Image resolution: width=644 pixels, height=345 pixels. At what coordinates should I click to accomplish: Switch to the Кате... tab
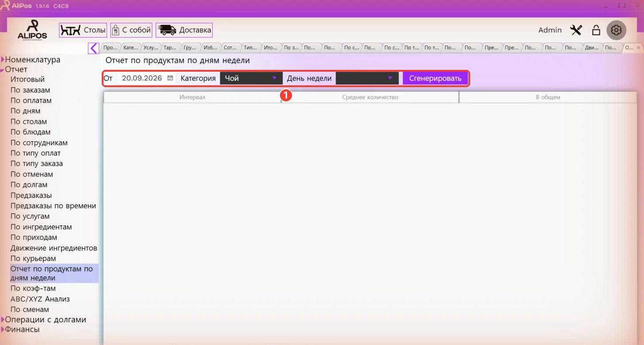tap(130, 48)
